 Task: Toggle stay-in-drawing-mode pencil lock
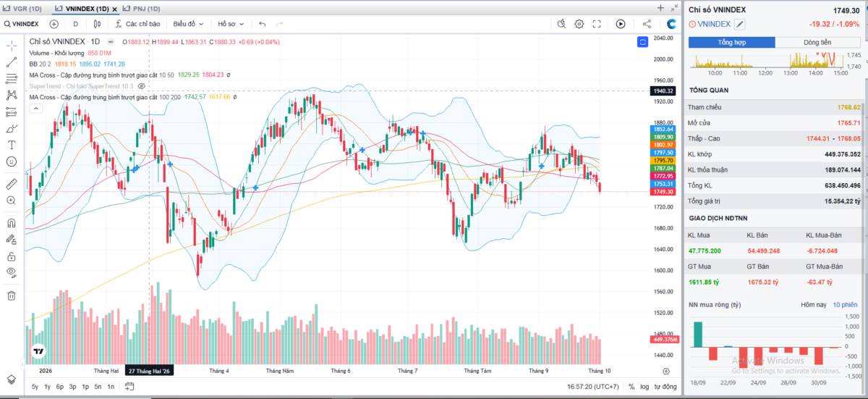tap(11, 240)
